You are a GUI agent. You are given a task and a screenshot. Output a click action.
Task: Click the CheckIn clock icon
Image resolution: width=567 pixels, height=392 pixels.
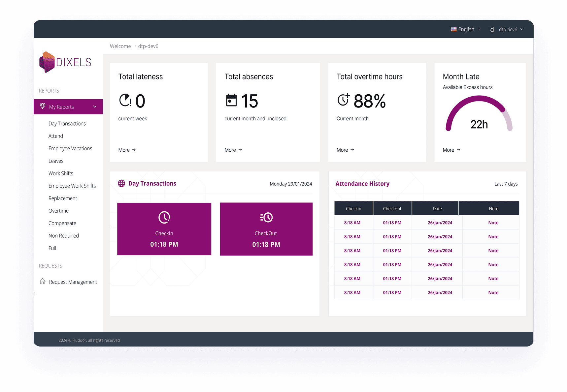[x=164, y=217]
